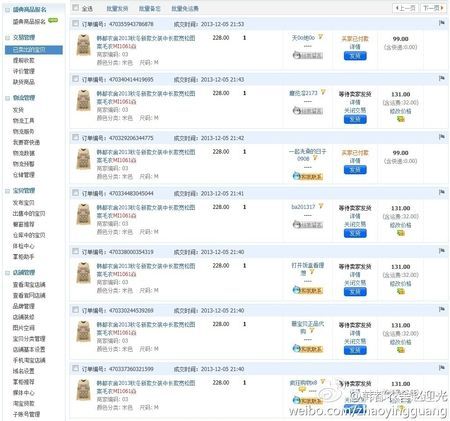
Task: Open 已卖出的宝贝 in the sidebar
Action: click(34, 50)
